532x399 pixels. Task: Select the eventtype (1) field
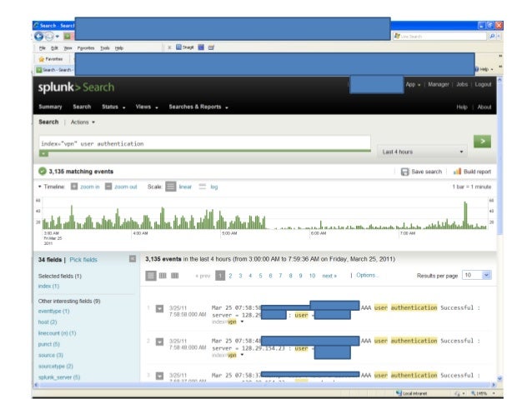tap(53, 312)
